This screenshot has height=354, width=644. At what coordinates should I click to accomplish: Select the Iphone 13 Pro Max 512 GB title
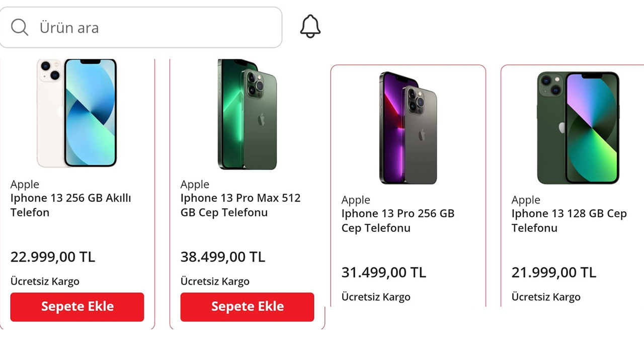(240, 205)
